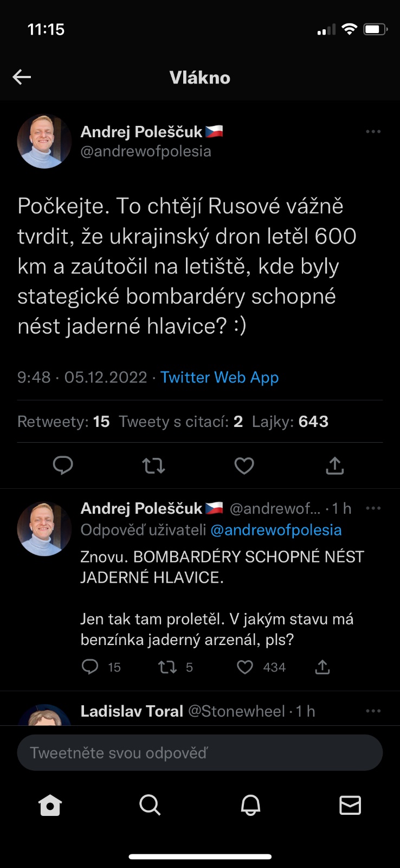Viewport: 400px width, 868px height.
Task: Switch to the Search tab
Action: [x=150, y=806]
